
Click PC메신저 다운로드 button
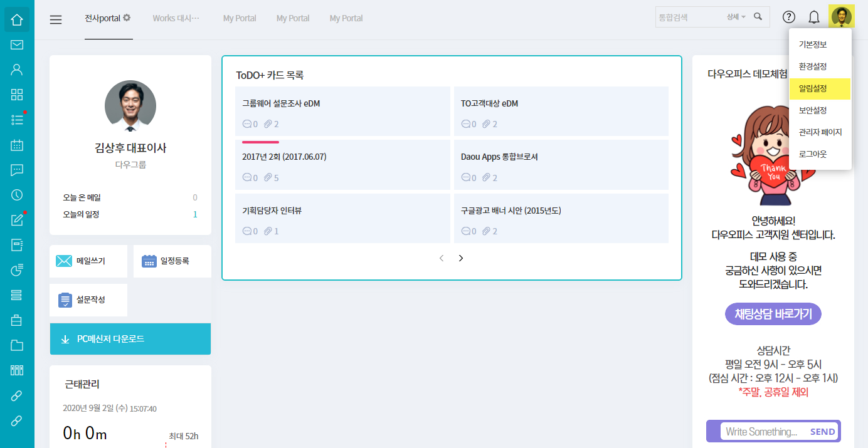pos(130,339)
